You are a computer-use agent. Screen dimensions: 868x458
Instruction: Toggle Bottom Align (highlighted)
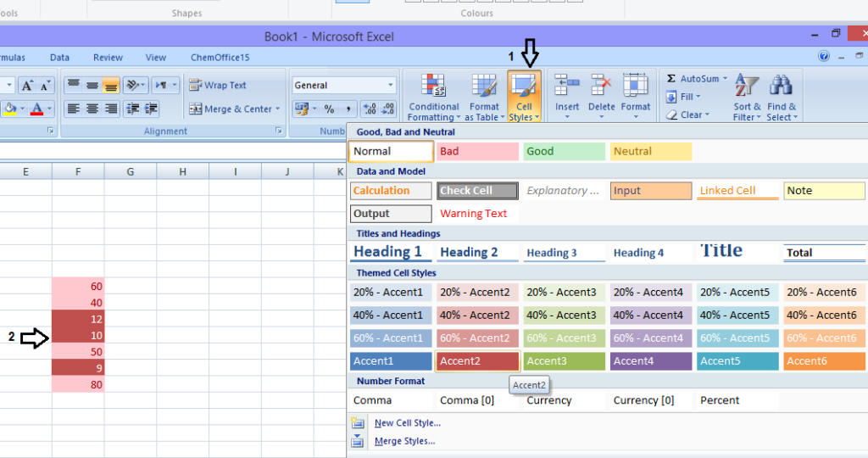(111, 85)
